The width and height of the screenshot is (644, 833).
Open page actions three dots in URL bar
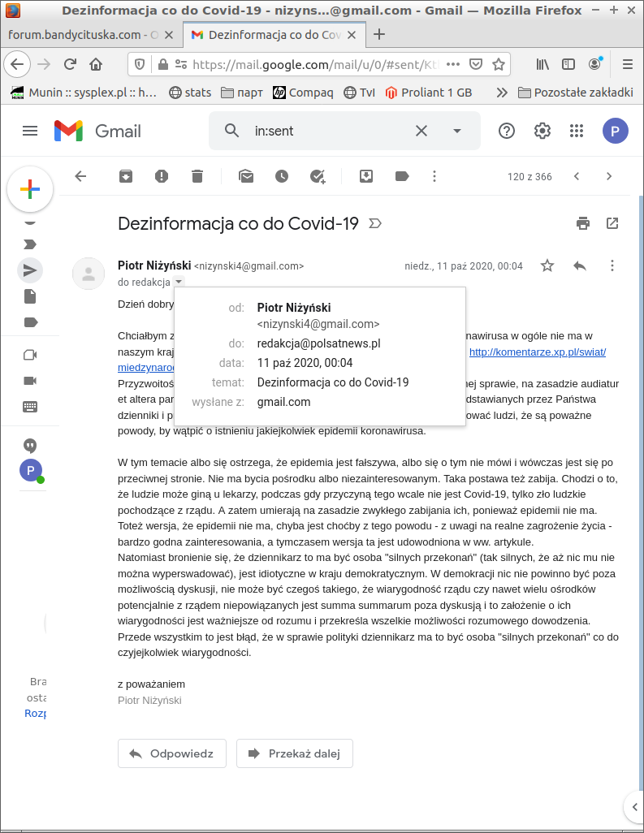[453, 64]
